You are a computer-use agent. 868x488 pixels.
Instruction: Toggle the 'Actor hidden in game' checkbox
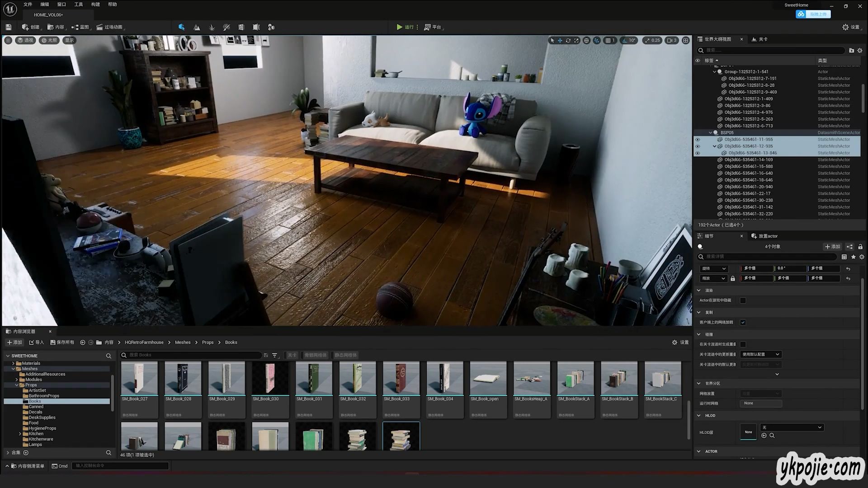[743, 300]
